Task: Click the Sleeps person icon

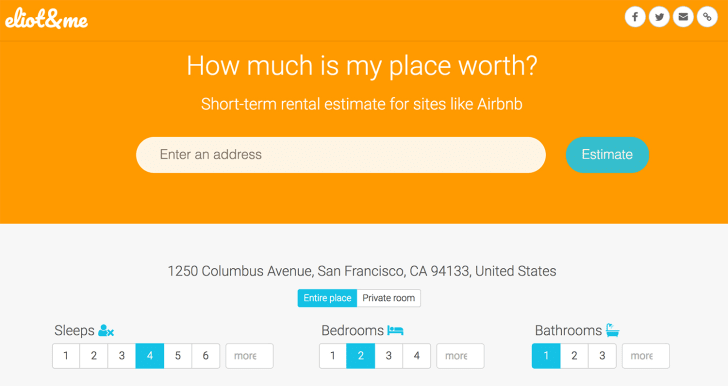Action: pos(106,331)
